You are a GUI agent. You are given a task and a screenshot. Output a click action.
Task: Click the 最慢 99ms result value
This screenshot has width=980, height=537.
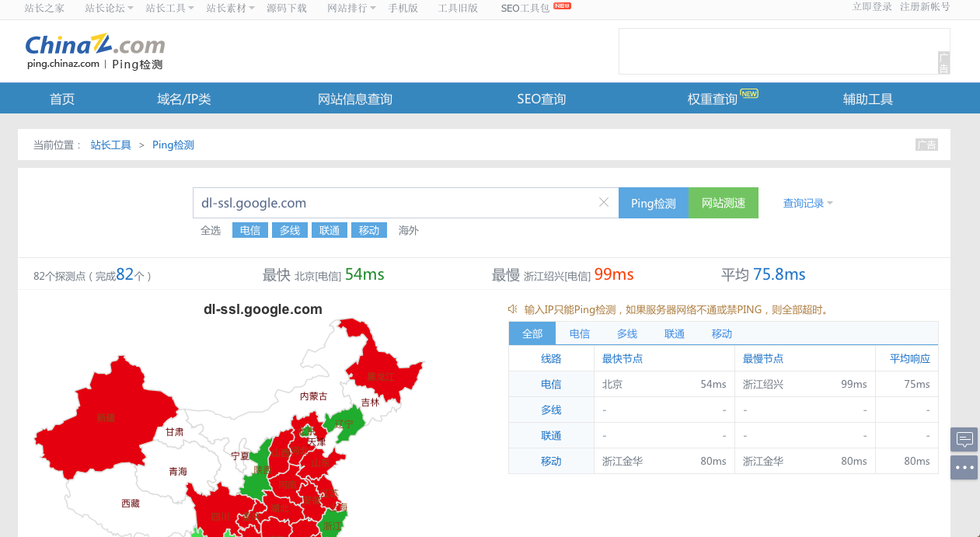click(614, 274)
